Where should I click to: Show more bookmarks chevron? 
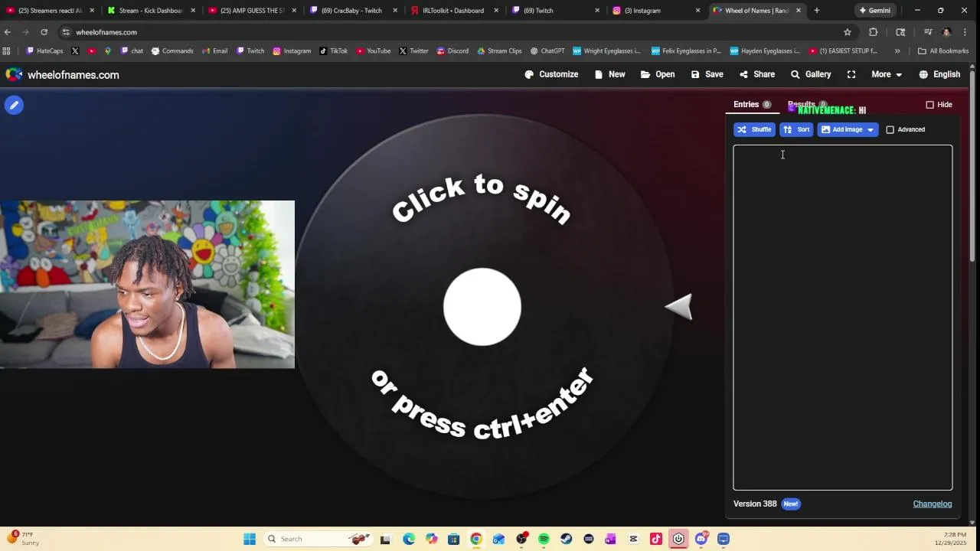[x=897, y=51]
